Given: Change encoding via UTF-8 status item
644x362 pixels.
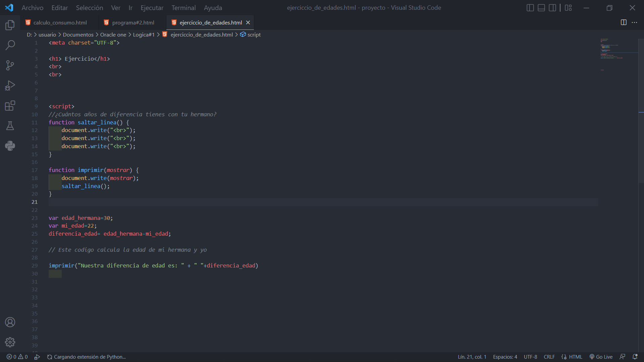Looking at the screenshot, I should click(530, 357).
